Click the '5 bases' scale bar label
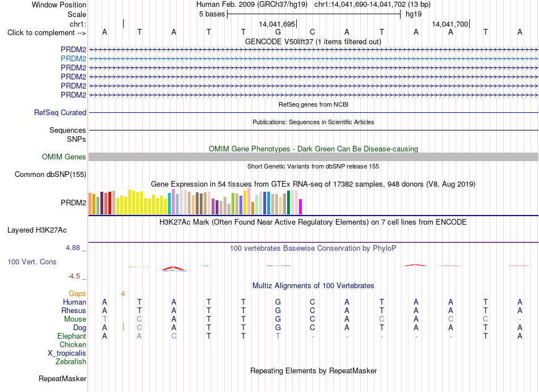539x392 pixels. tap(212, 14)
